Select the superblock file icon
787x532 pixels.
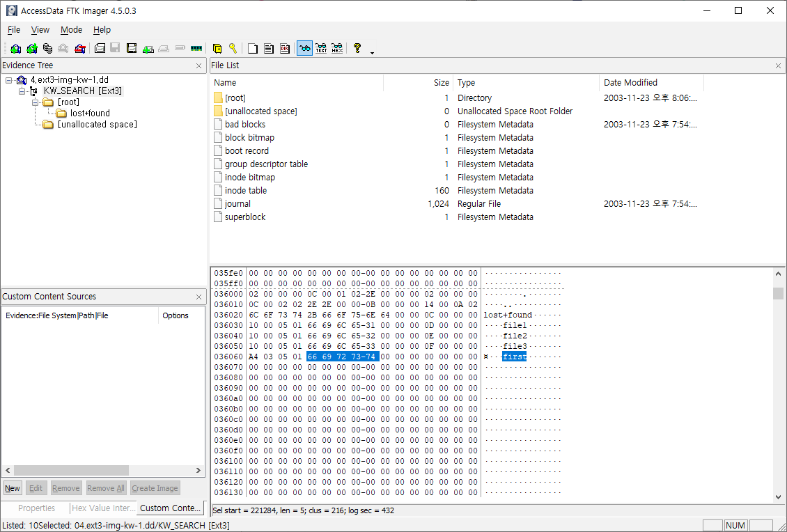click(218, 217)
